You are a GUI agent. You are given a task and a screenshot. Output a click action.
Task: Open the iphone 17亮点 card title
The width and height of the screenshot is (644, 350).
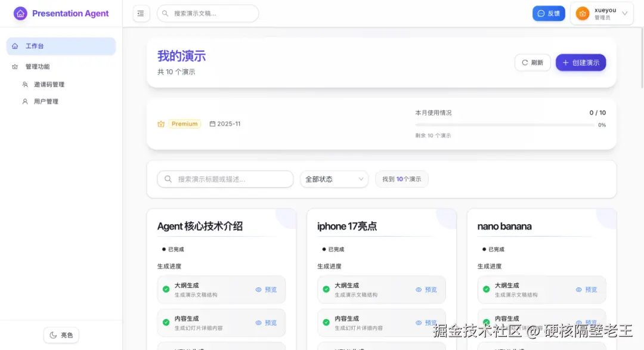point(347,227)
